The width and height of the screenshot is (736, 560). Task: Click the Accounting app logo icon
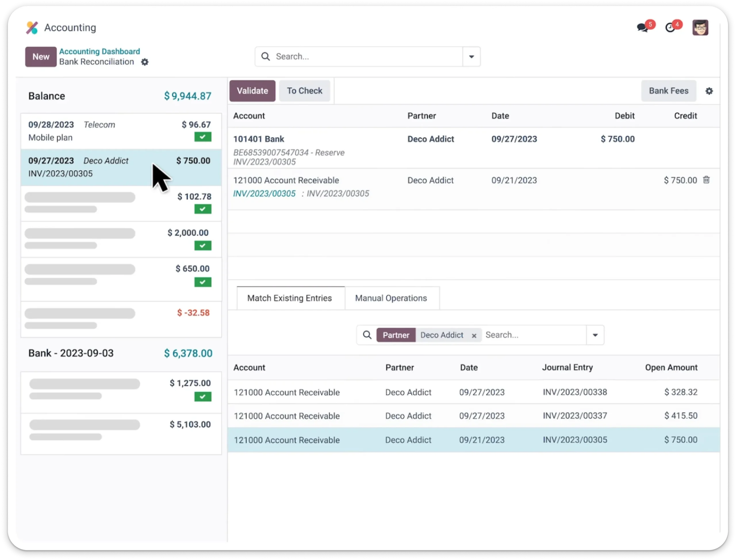coord(32,28)
